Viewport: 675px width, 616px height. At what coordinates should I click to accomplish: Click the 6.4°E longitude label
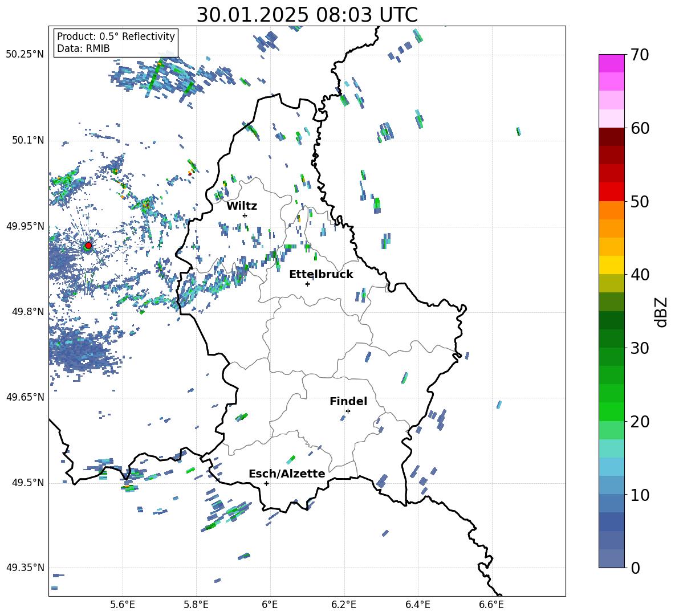pyautogui.click(x=417, y=605)
